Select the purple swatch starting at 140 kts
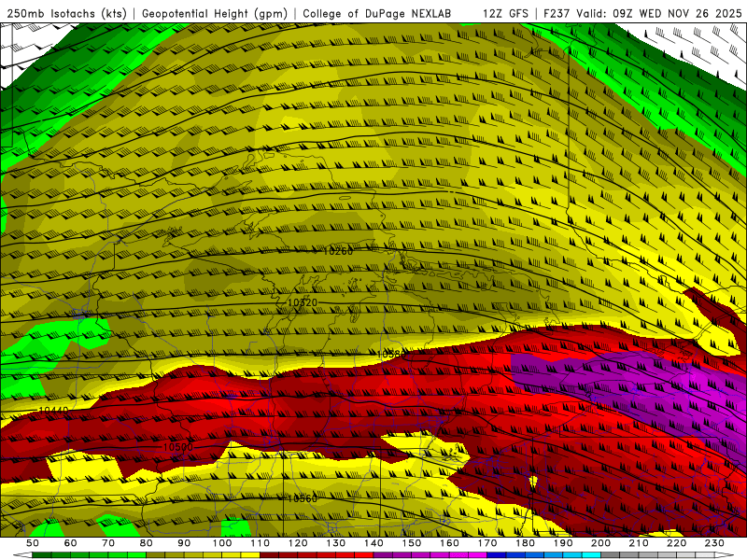The image size is (747, 560). (383, 554)
